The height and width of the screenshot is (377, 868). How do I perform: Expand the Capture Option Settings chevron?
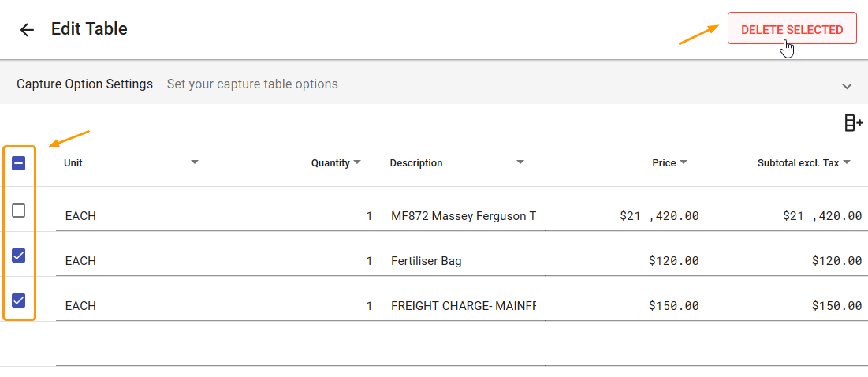click(847, 85)
